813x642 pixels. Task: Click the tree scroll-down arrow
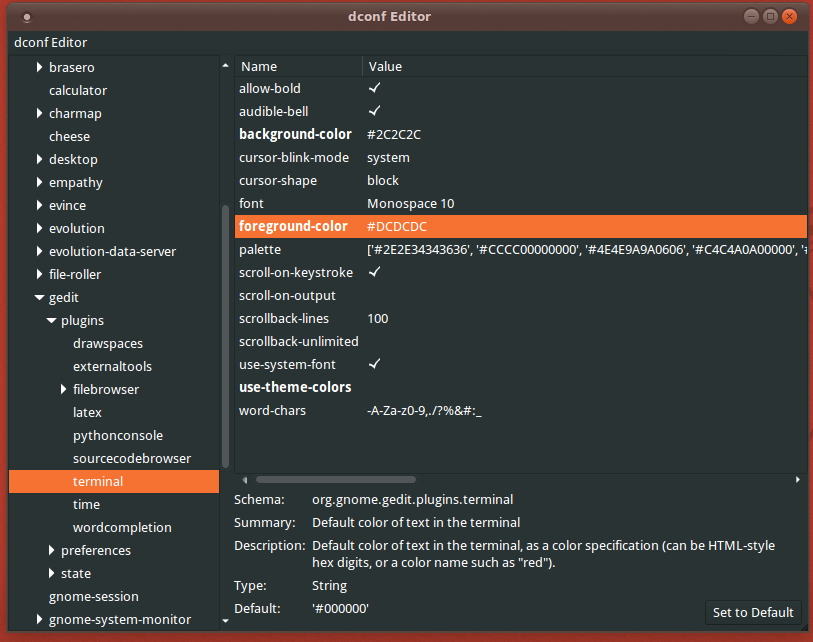[225, 620]
